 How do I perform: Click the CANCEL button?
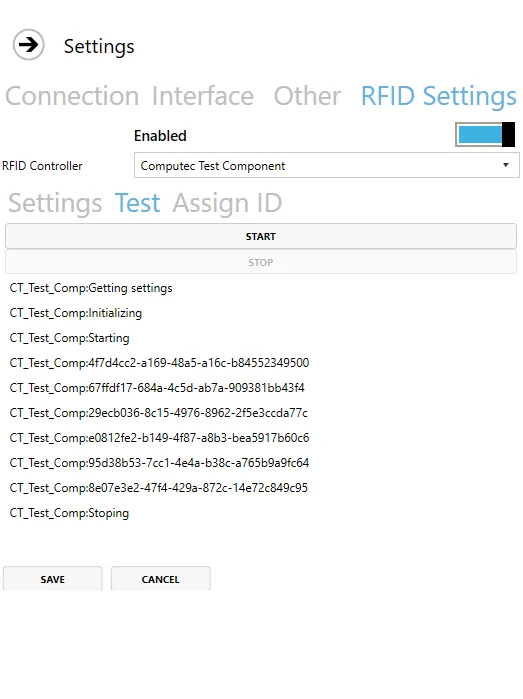[161, 579]
